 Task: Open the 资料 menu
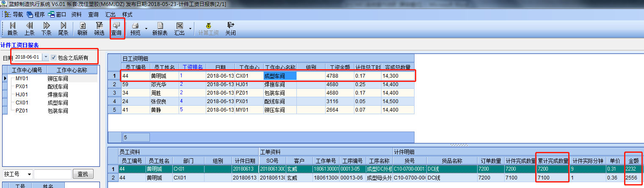[x=76, y=14]
